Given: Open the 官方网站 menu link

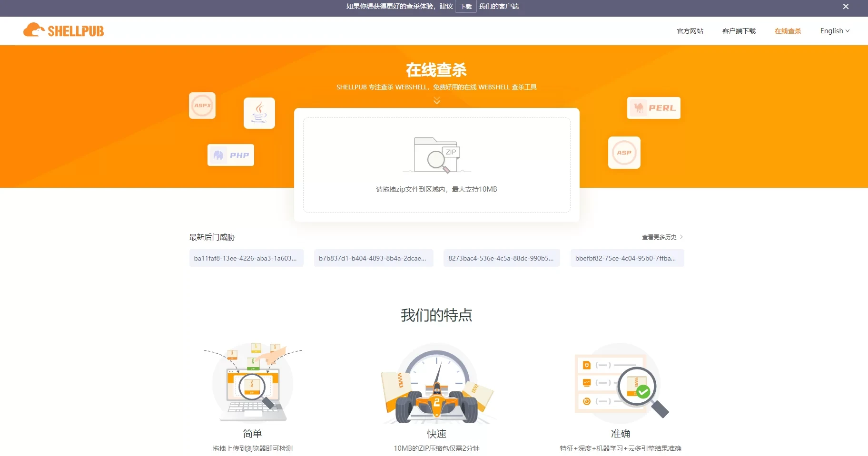Looking at the screenshot, I should click(x=690, y=31).
